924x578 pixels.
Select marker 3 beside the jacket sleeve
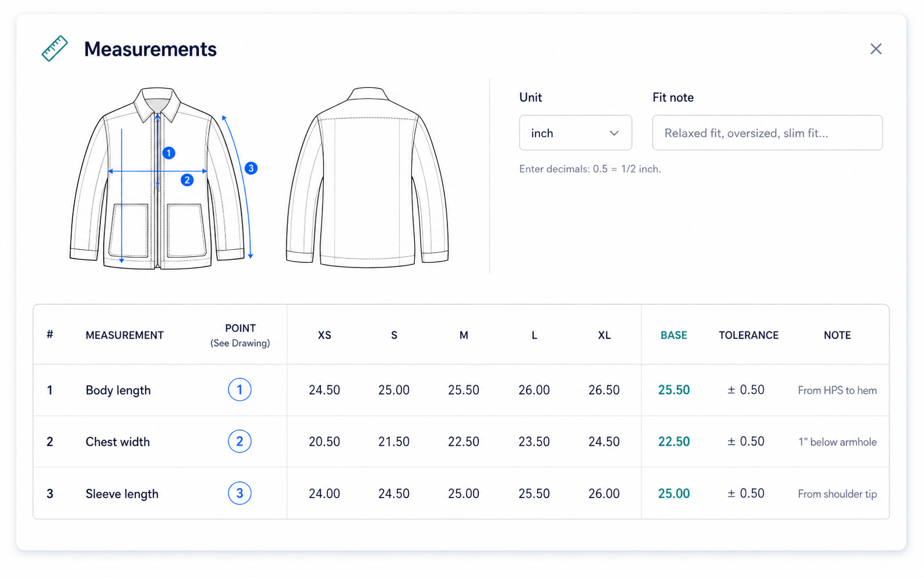point(251,168)
